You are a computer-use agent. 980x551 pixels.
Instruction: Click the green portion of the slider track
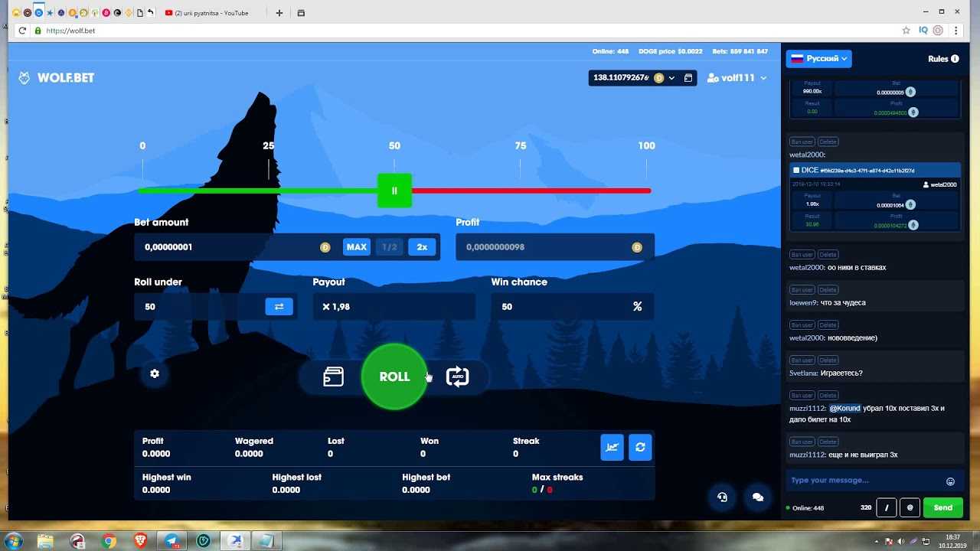[257, 191]
